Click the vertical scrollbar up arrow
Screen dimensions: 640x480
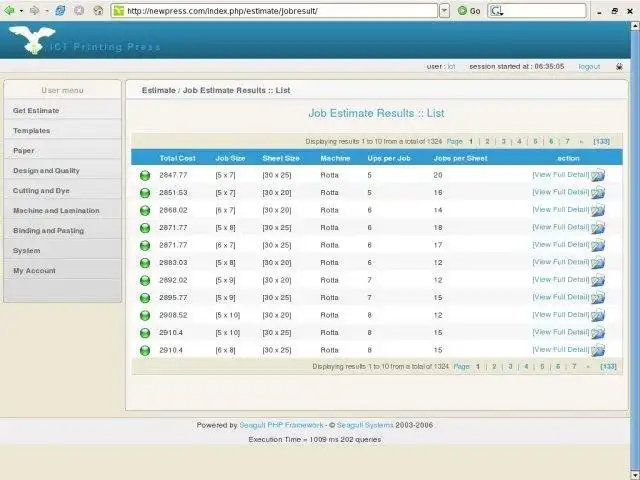(x=635, y=26)
